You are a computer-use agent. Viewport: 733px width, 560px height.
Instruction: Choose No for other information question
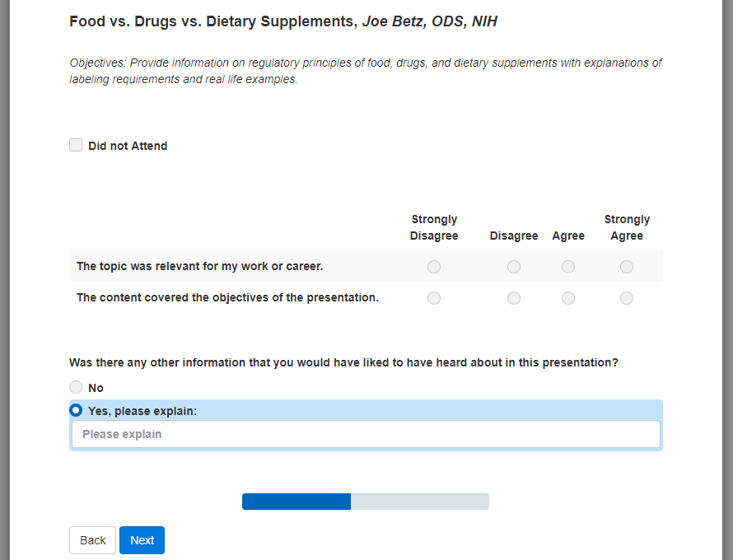point(76,387)
